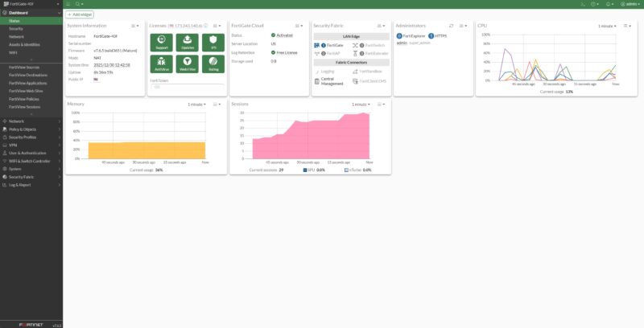
Task: Open the search magnifier in top bar
Action: tap(77, 4)
